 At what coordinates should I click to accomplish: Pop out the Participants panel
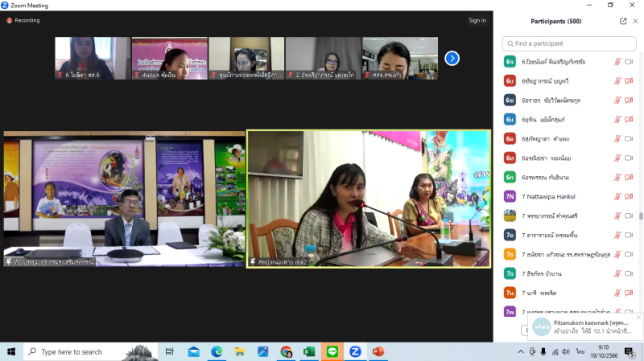tap(623, 21)
